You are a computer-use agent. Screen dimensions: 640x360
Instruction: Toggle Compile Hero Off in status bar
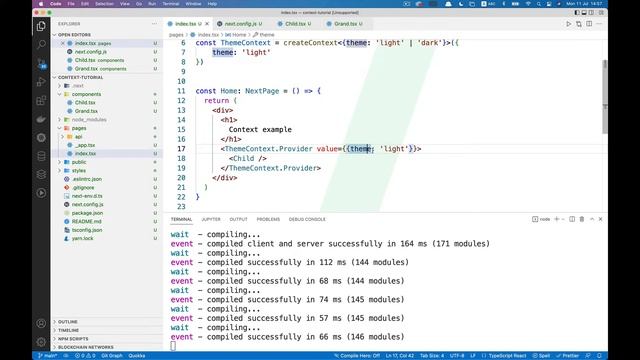click(x=357, y=356)
